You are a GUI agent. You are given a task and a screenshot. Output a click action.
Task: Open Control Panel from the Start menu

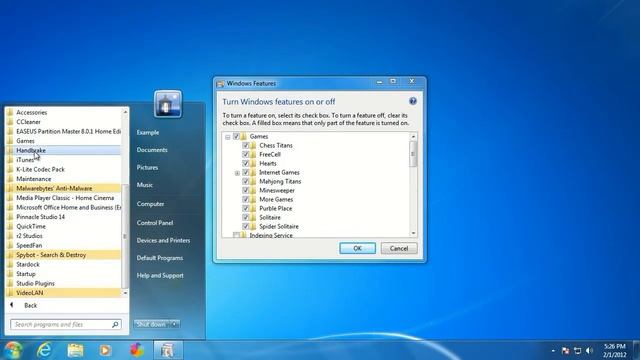pyautogui.click(x=155, y=223)
